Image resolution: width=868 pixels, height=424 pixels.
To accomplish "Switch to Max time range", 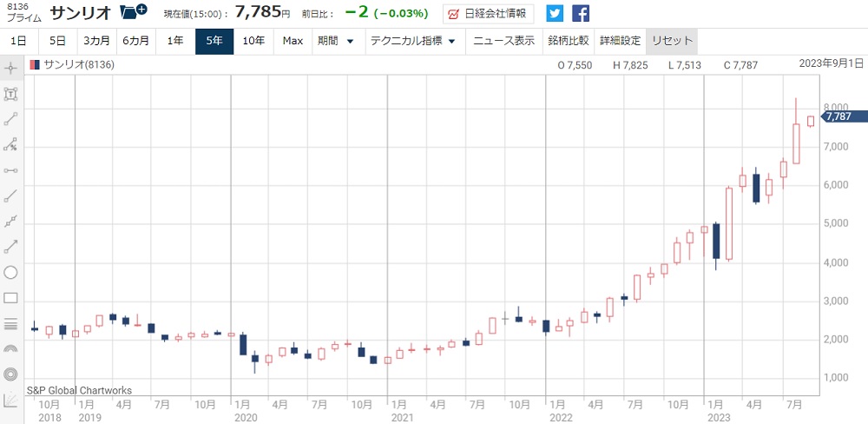I will (x=293, y=41).
